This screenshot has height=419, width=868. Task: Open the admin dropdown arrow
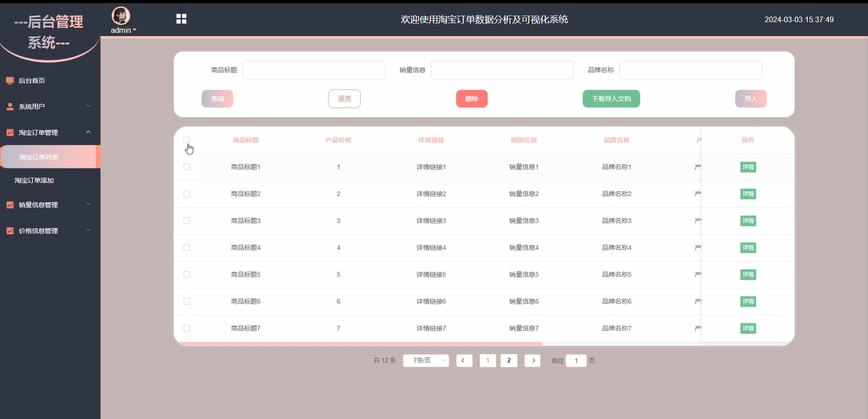(x=135, y=30)
